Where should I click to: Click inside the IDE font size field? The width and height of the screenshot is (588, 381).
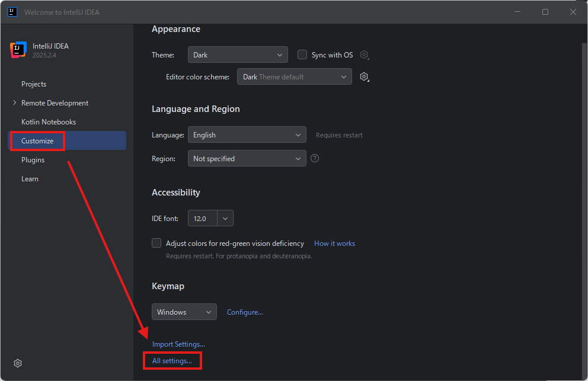click(203, 218)
